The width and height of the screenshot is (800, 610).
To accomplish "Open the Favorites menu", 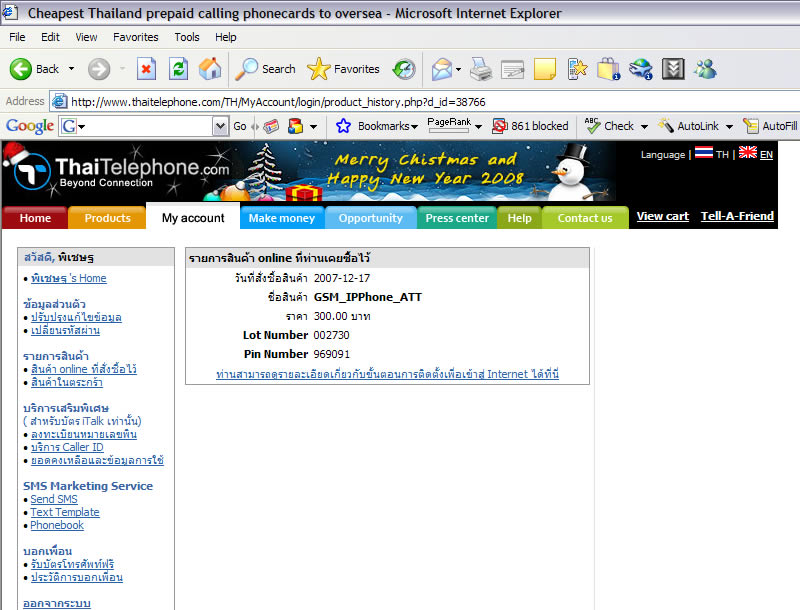I will click(x=135, y=37).
